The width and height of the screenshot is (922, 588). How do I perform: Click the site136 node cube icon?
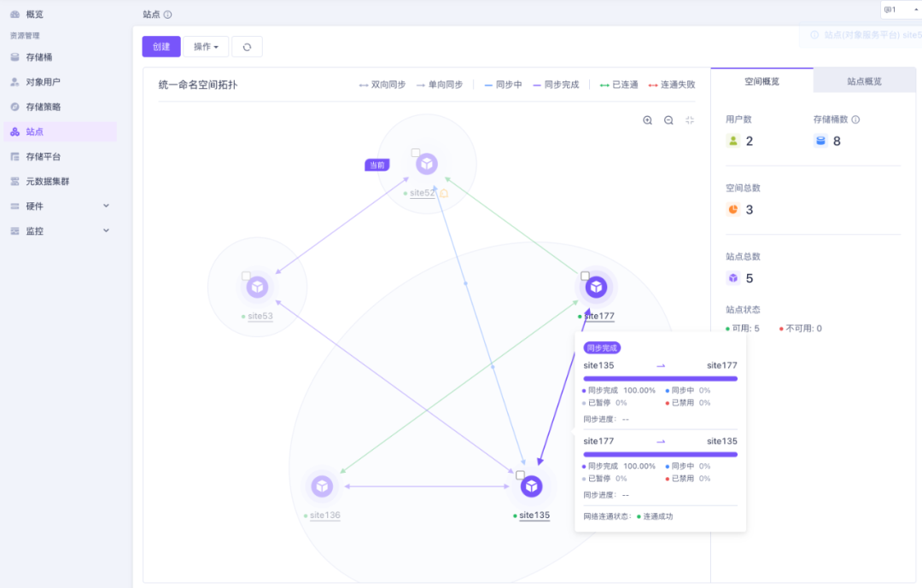click(x=322, y=486)
